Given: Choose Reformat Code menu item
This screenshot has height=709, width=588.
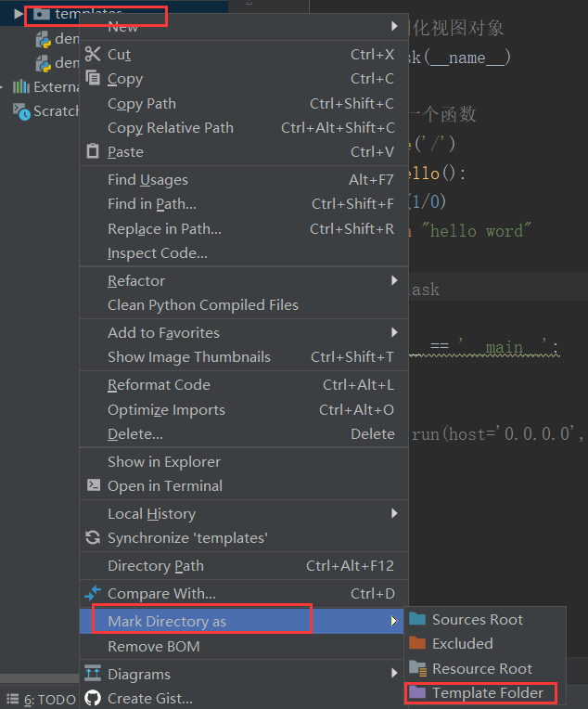Looking at the screenshot, I should (x=244, y=385).
